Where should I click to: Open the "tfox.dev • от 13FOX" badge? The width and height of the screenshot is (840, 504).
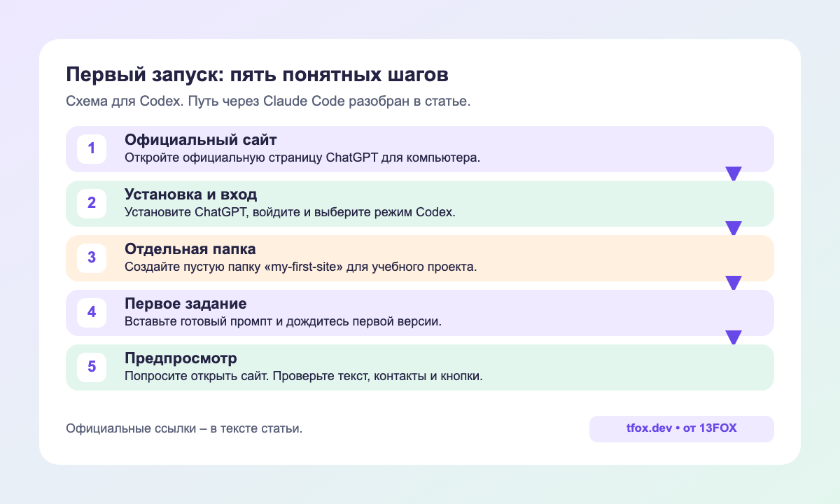[682, 429]
